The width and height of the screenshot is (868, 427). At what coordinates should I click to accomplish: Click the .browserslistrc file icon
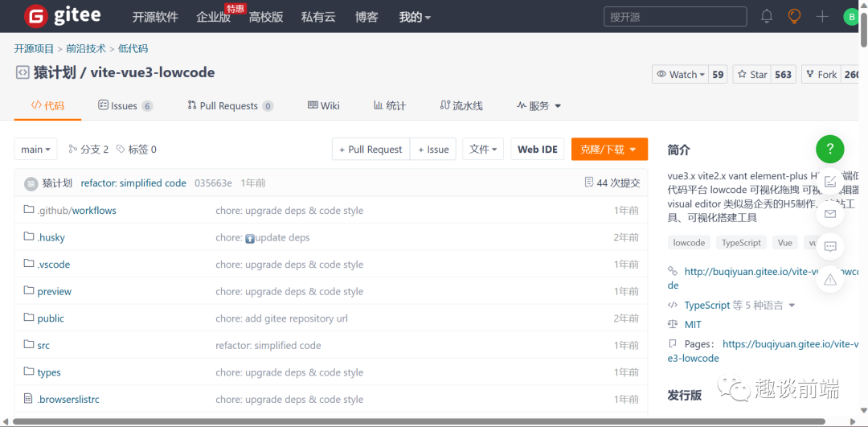click(29, 399)
